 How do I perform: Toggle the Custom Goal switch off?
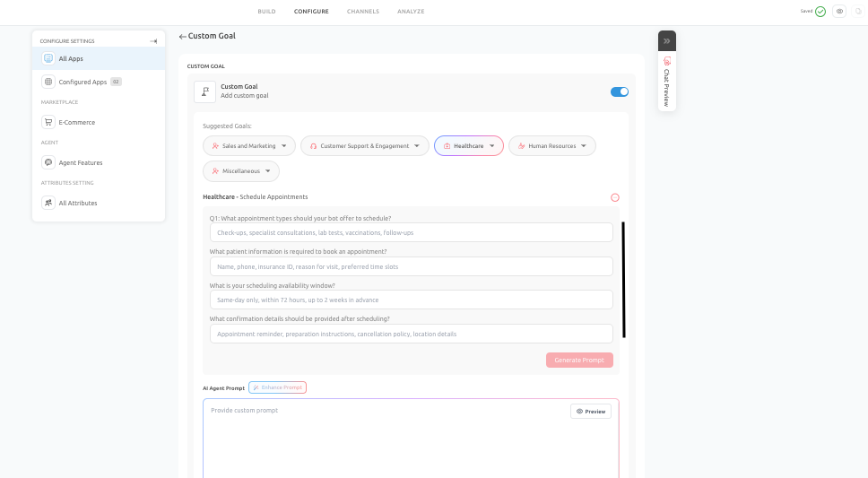[x=620, y=92]
